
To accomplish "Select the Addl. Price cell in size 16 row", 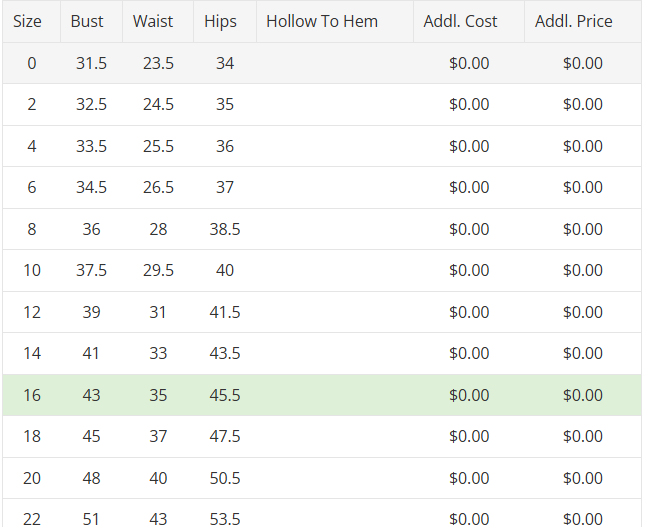I will tap(583, 395).
